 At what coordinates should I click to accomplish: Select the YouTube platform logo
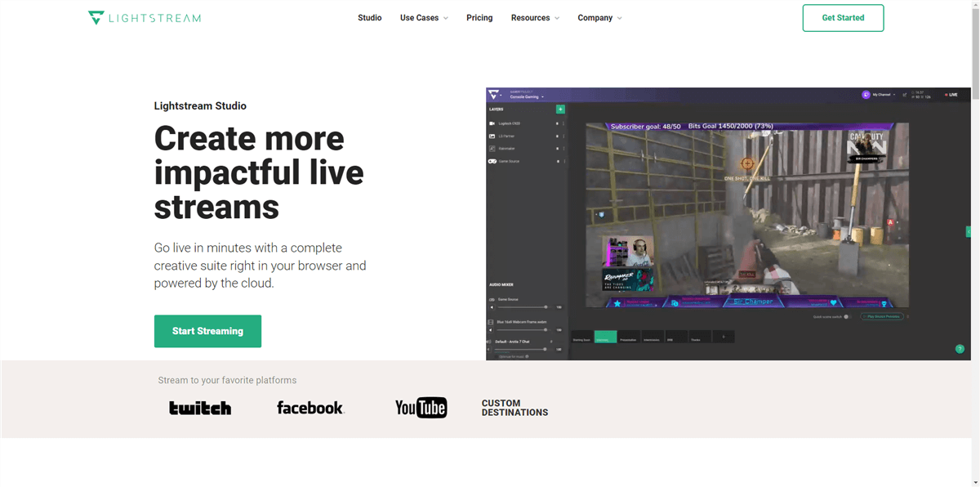(x=421, y=407)
